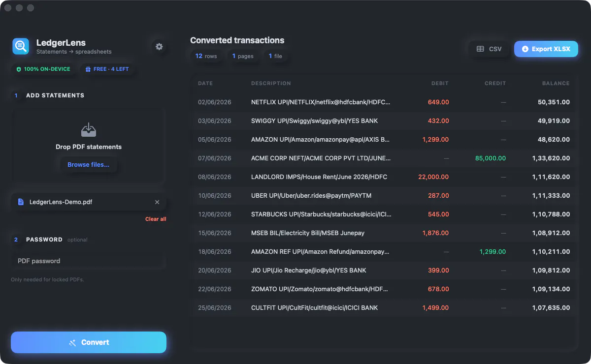Select the AMAZON UPI amazonpay@apl description
Image resolution: width=591 pixels, height=364 pixels.
tap(321, 140)
